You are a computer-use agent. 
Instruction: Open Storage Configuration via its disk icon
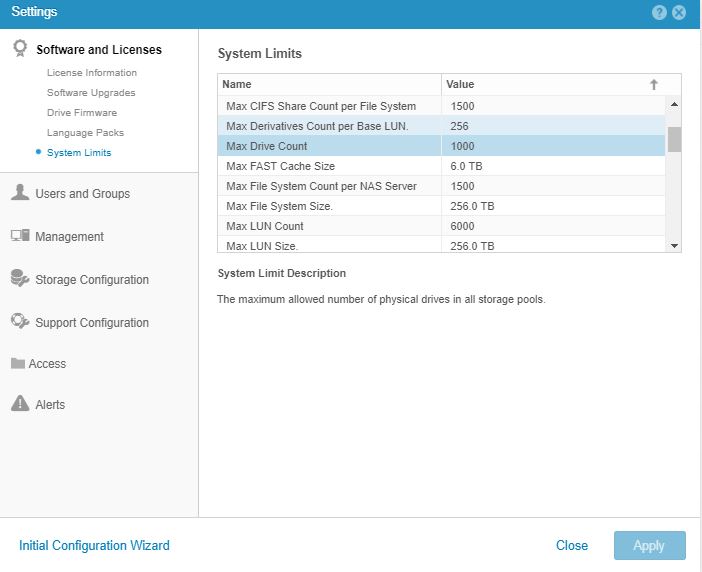19,279
